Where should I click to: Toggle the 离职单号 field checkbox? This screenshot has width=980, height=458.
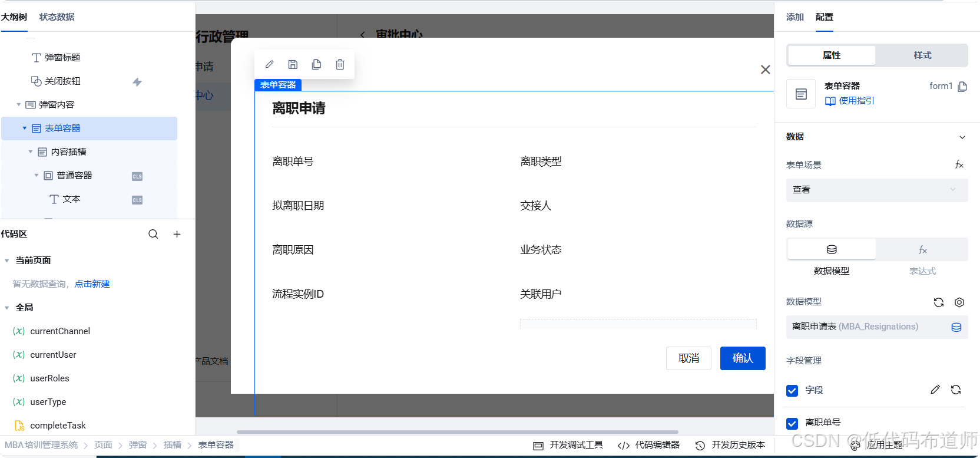tap(792, 423)
